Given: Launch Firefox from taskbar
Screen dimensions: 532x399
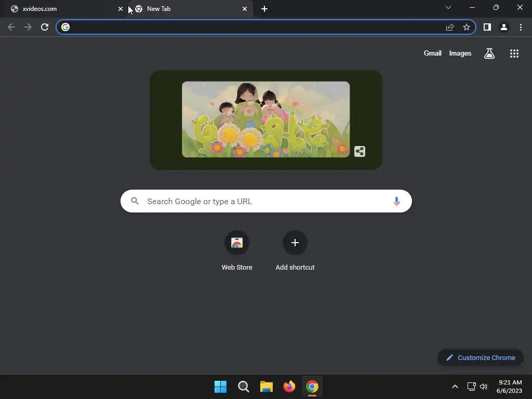Looking at the screenshot, I should pyautogui.click(x=289, y=387).
